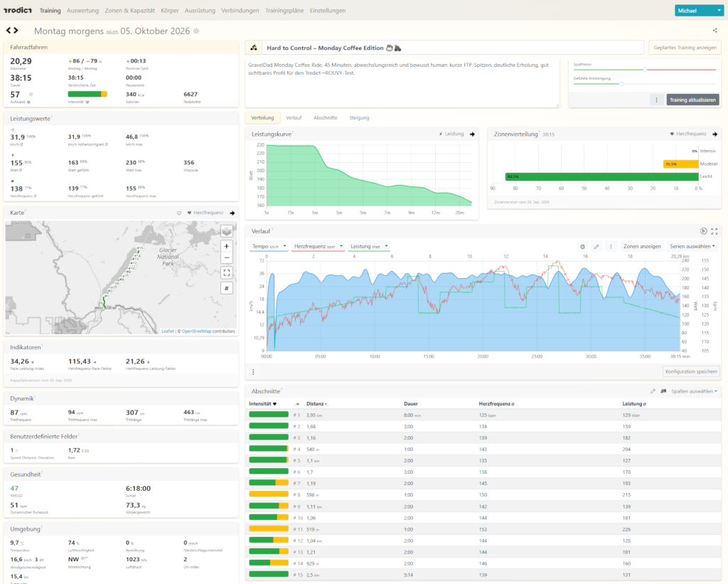This screenshot has height=584, width=728.
Task: Click Geplantes Training anzeigen button
Action: click(685, 48)
